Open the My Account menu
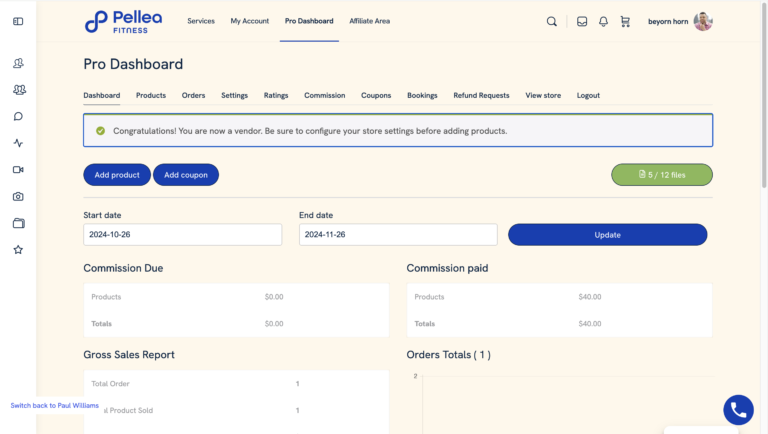Screen dimensions: 768x434 click(x=250, y=21)
